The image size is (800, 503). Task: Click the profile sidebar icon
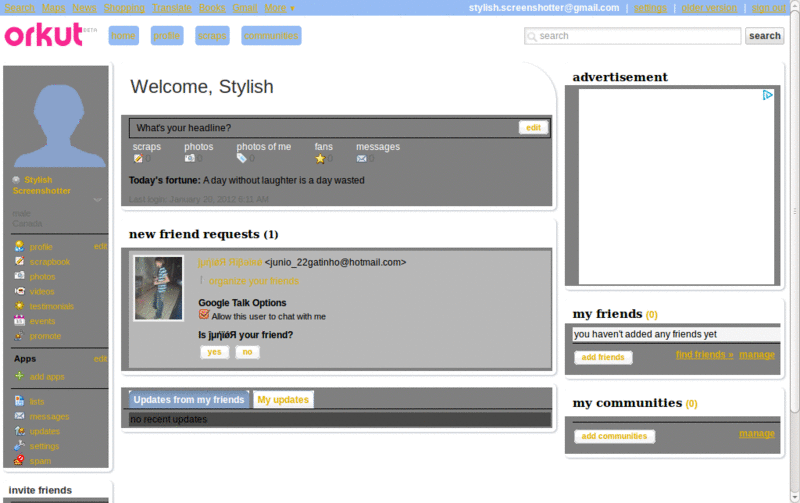19,246
